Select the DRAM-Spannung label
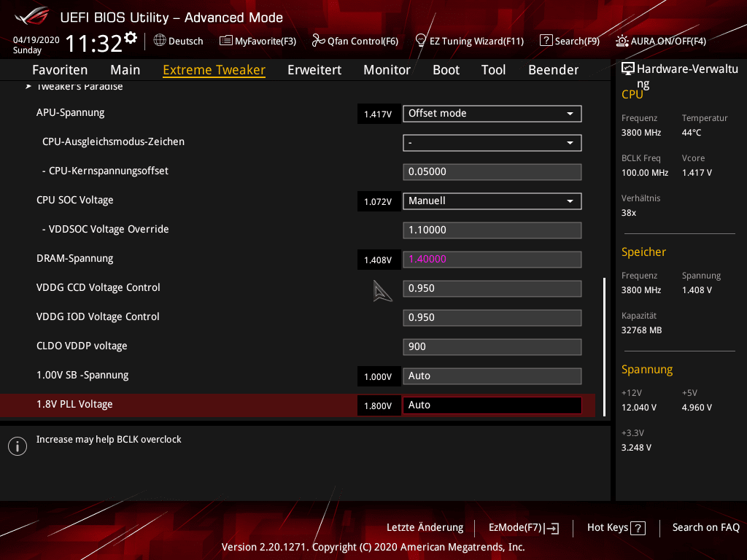Image resolution: width=747 pixels, height=560 pixels. click(75, 259)
